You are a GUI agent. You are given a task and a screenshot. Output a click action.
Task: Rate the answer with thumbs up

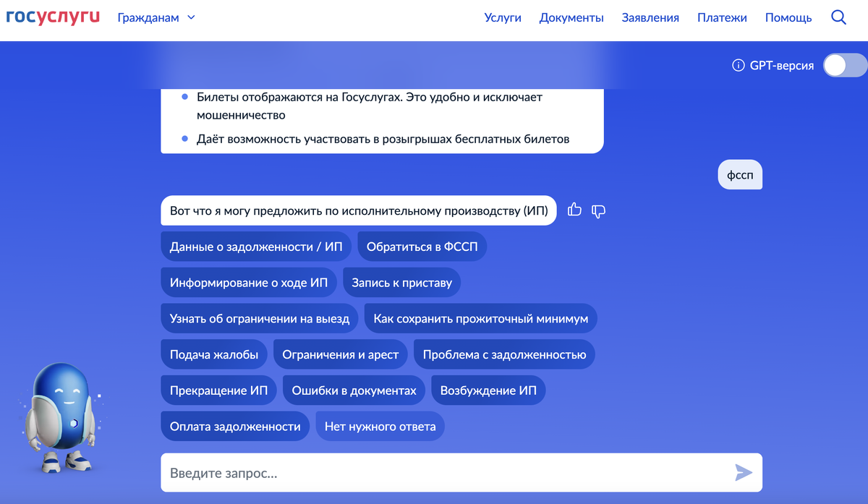[x=574, y=210]
